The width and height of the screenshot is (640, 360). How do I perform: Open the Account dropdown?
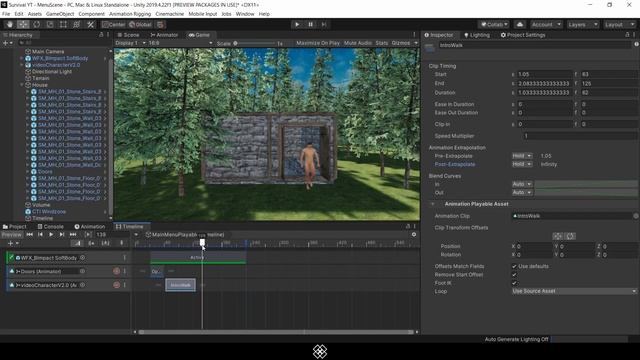pos(546,24)
